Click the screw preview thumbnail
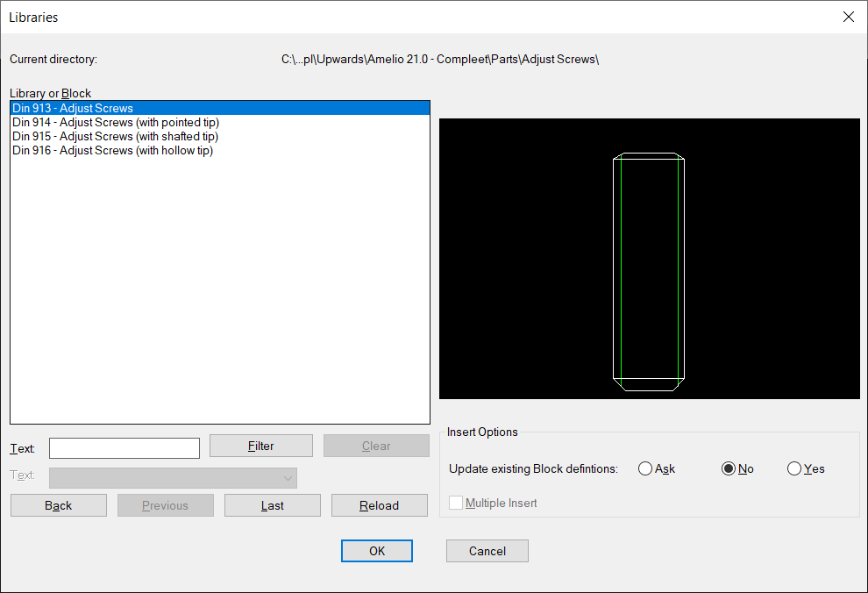Screen dimensions: 868x593 click(x=650, y=259)
